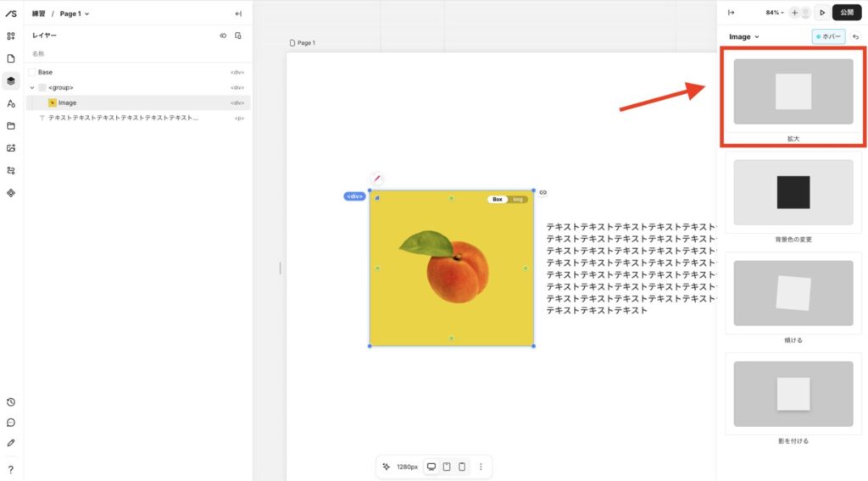Image resolution: width=868 pixels, height=481 pixels.
Task: Open the 84% zoom level dropdown
Action: point(775,13)
